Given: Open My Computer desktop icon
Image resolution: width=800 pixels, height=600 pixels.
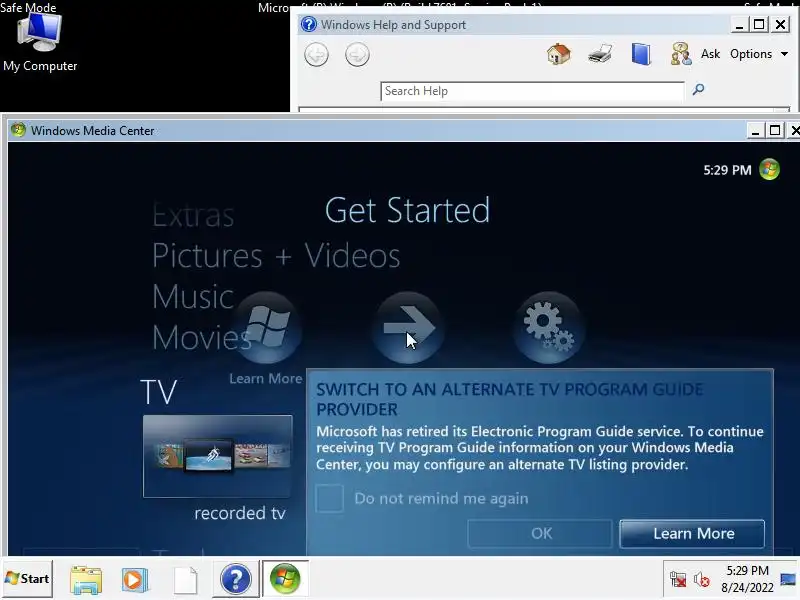Looking at the screenshot, I should [x=39, y=43].
